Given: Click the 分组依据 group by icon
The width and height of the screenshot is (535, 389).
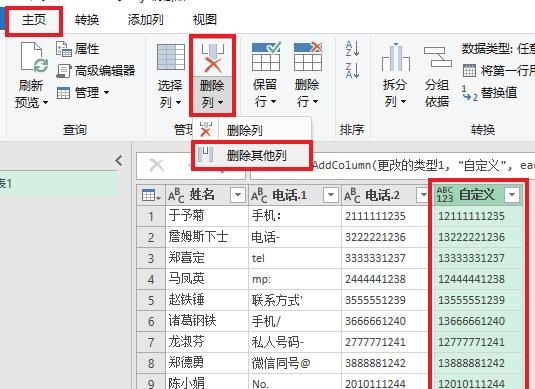Looking at the screenshot, I should [437, 57].
